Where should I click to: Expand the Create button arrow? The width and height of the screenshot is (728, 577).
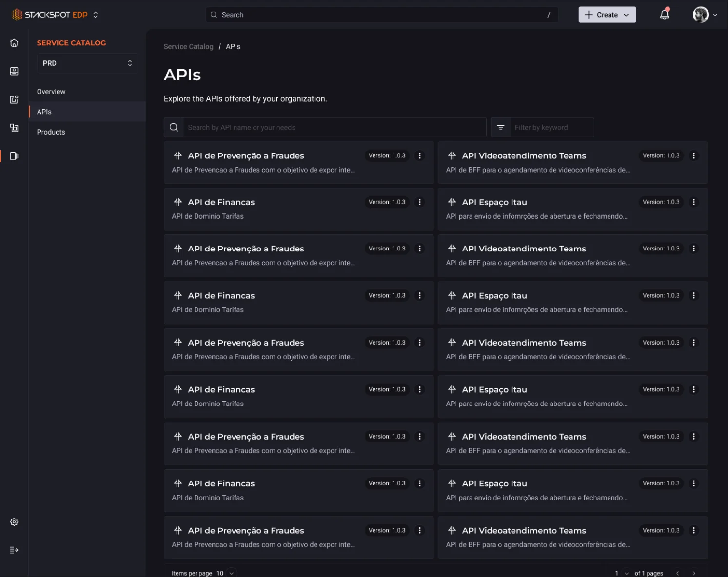(627, 15)
